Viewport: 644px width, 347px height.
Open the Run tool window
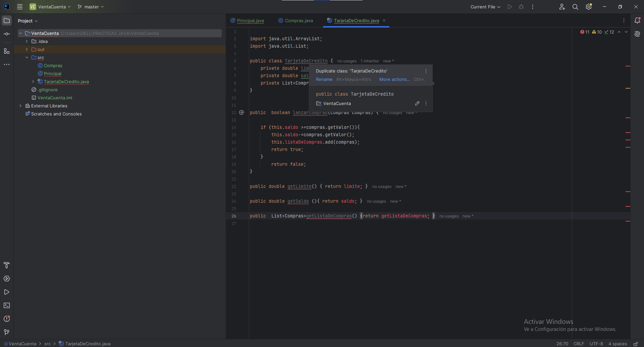(7, 292)
